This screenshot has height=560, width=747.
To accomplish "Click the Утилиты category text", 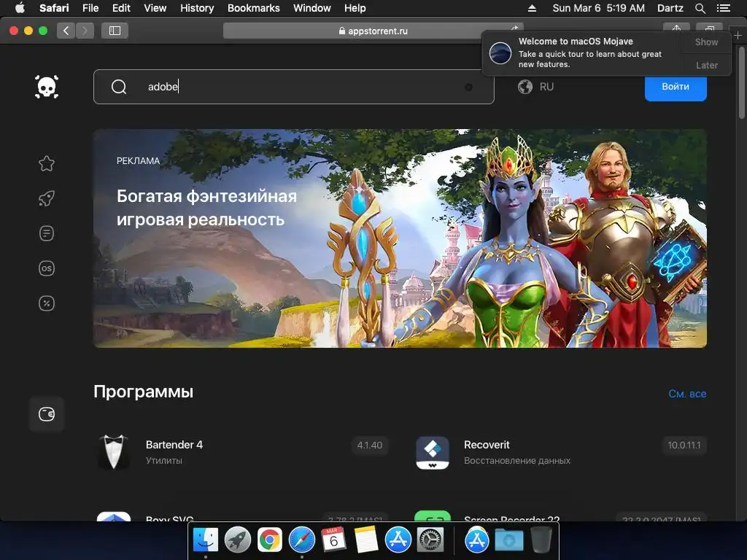I will pyautogui.click(x=164, y=461).
